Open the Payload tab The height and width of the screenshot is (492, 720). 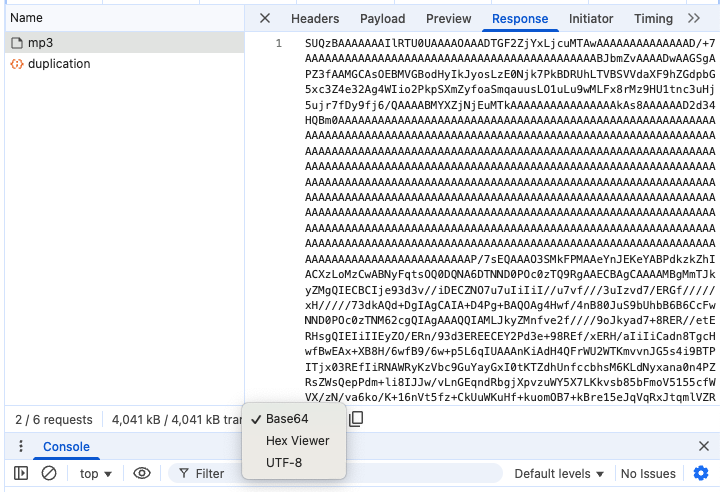[x=382, y=18]
